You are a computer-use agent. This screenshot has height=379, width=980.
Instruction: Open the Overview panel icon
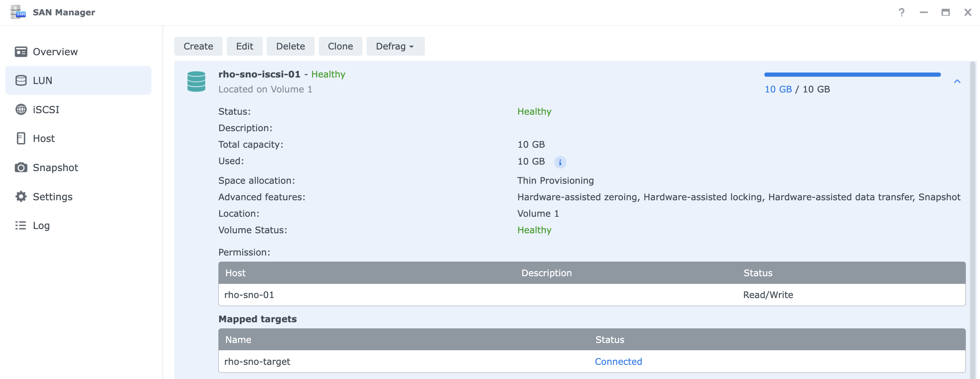(x=21, y=51)
